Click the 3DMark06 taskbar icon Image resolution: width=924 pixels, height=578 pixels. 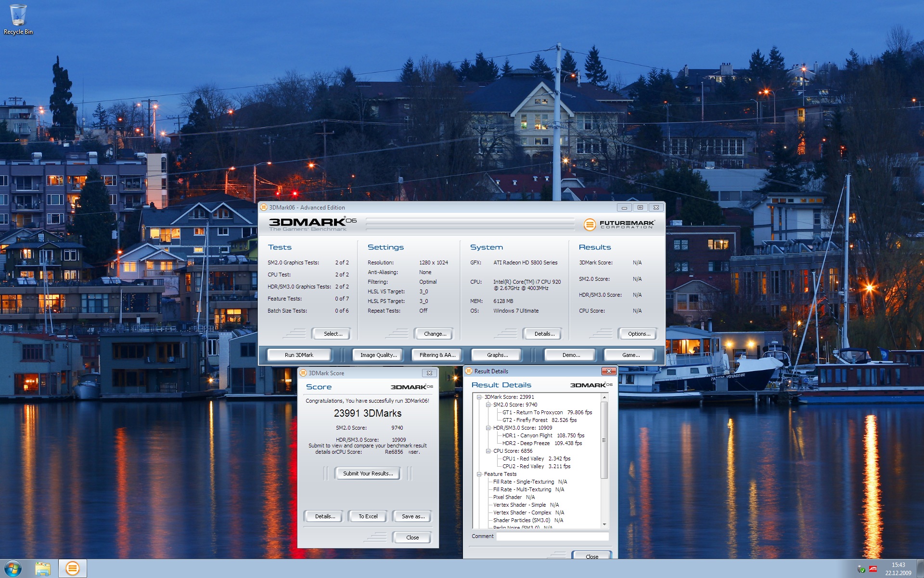click(x=73, y=569)
